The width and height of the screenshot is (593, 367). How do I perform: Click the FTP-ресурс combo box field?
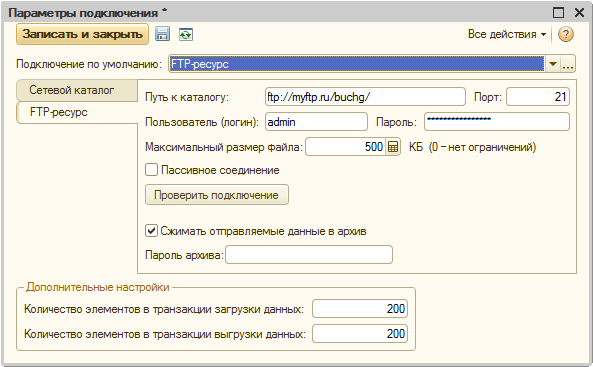pyautogui.click(x=356, y=64)
